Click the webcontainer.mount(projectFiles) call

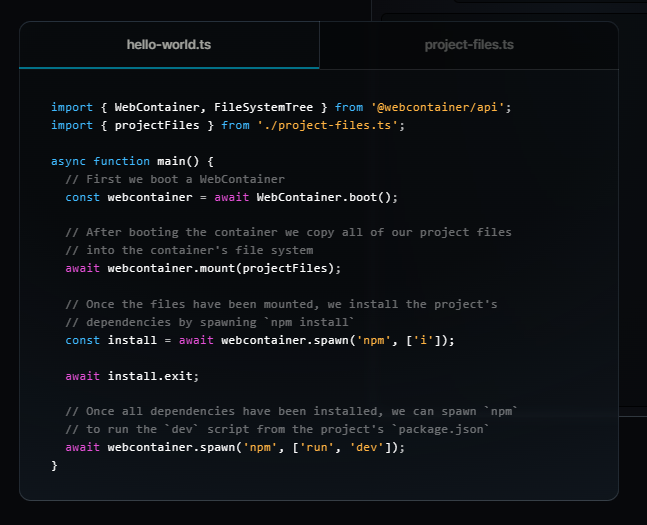pyautogui.click(x=224, y=268)
